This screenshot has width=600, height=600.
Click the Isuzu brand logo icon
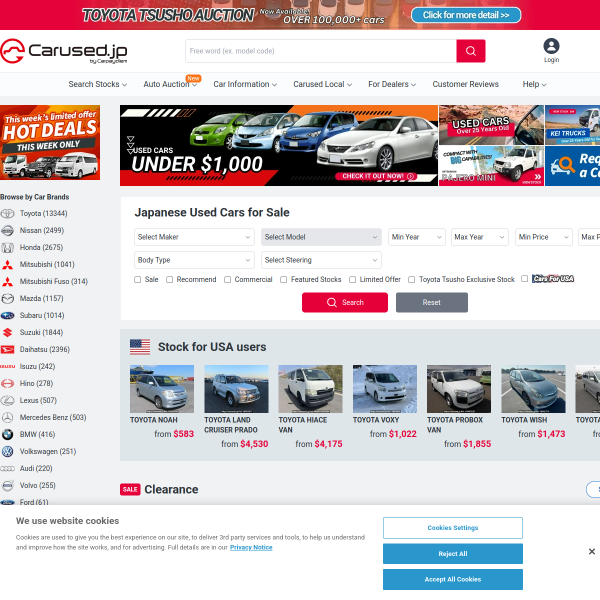point(7,367)
